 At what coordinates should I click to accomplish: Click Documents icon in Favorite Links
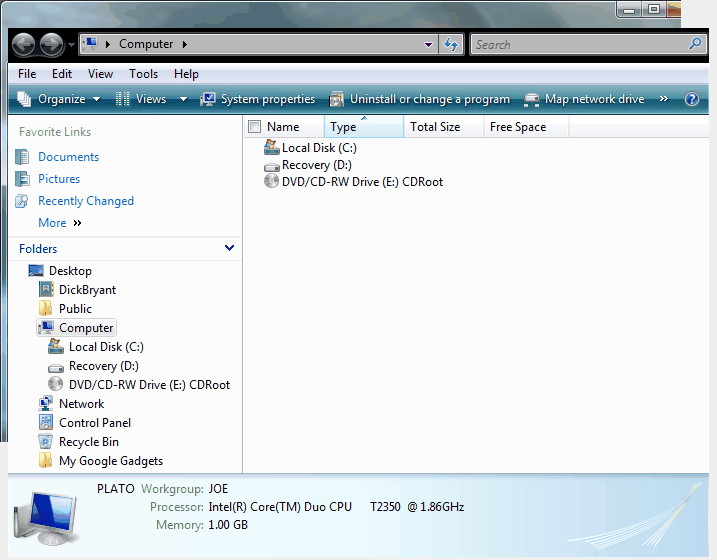point(22,157)
